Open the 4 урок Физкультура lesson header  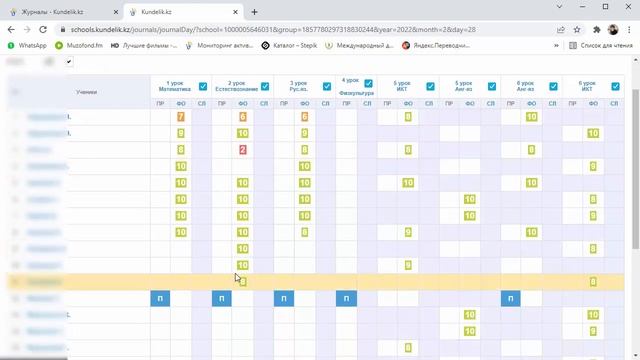click(x=356, y=87)
